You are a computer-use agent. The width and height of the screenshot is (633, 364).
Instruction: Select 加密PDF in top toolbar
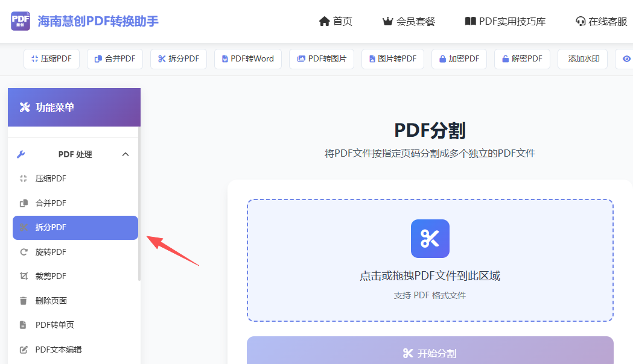click(x=459, y=59)
